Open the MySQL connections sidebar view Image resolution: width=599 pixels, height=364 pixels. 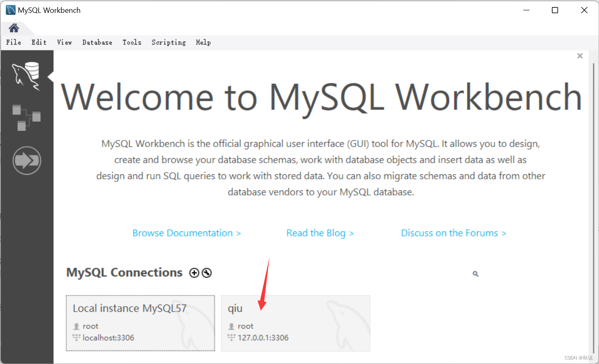pos(26,76)
